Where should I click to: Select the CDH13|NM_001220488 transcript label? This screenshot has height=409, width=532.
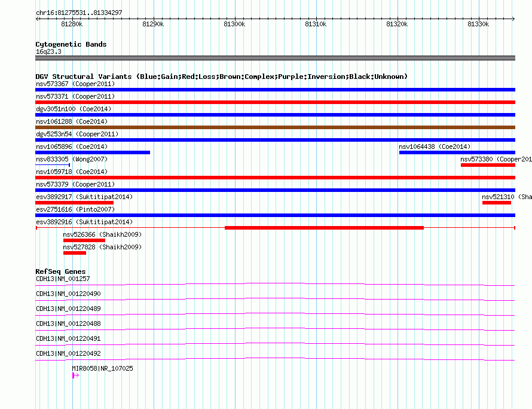click(x=68, y=323)
